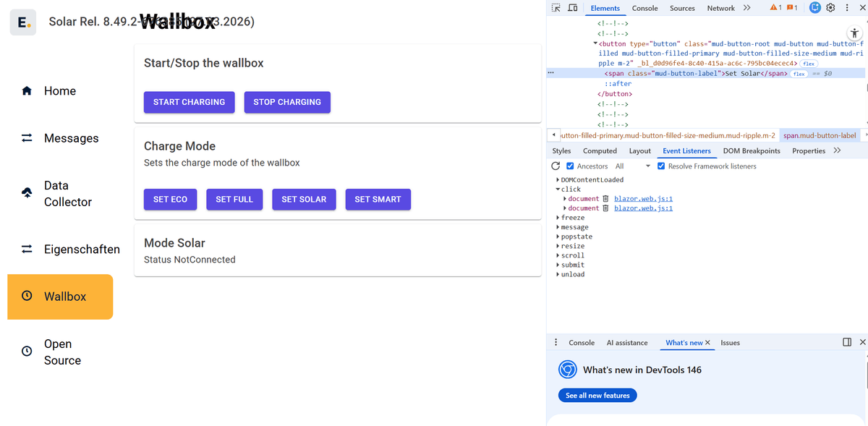
Task: Refresh the event listeners list
Action: pyautogui.click(x=556, y=166)
